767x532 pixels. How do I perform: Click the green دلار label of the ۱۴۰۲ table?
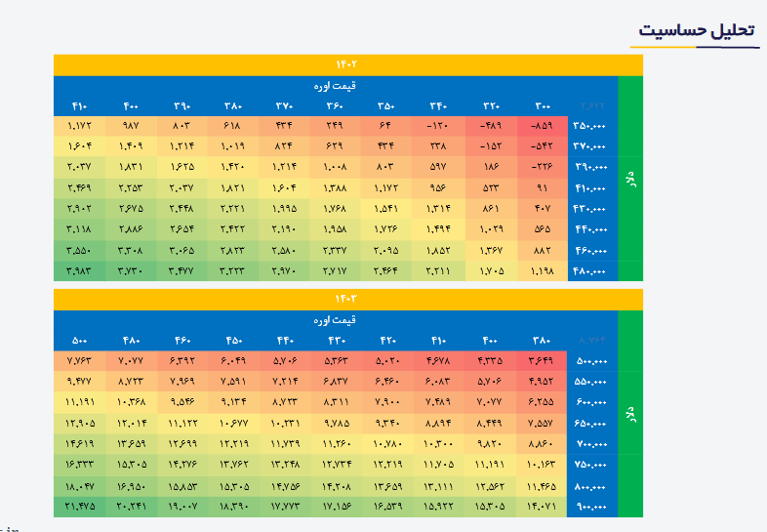click(630, 180)
